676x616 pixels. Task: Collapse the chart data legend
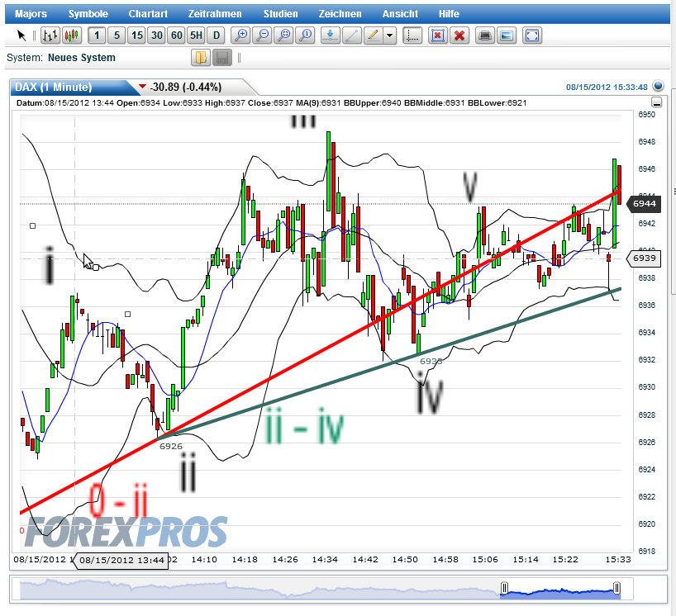click(x=657, y=103)
